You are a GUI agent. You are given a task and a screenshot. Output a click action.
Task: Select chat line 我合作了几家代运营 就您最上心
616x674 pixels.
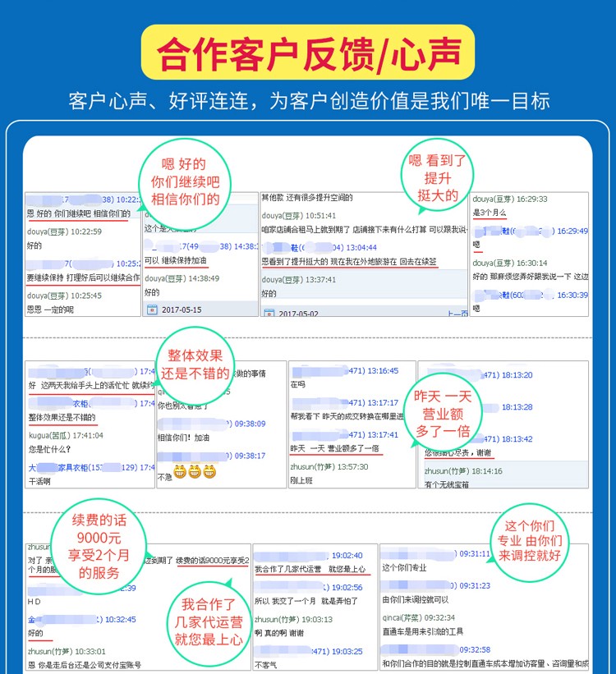pyautogui.click(x=310, y=569)
